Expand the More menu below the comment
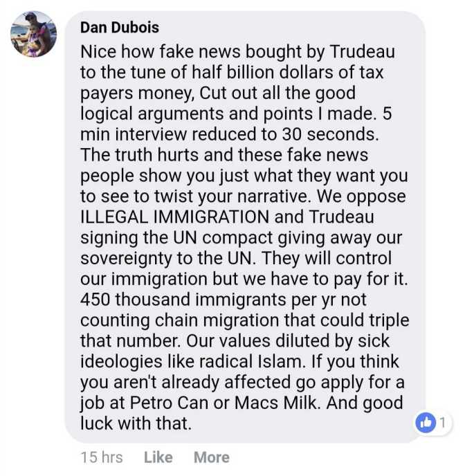 coord(212,457)
